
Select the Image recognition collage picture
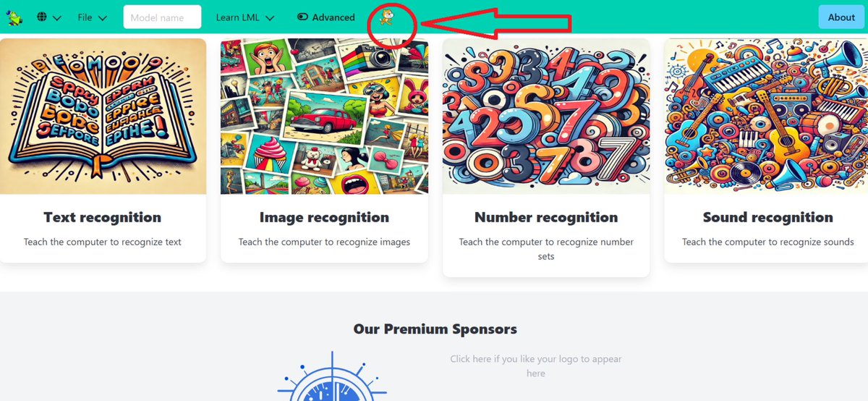[x=324, y=116]
